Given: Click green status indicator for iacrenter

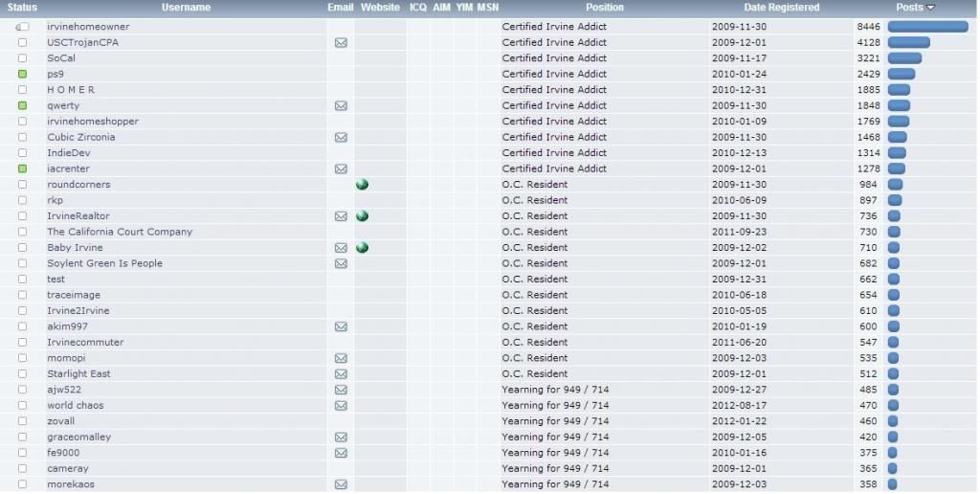Looking at the screenshot, I should click(23, 168).
